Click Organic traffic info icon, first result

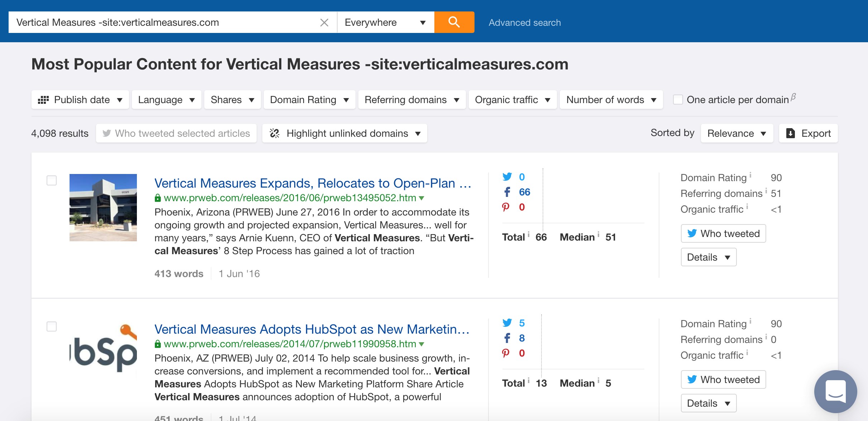[x=747, y=206]
